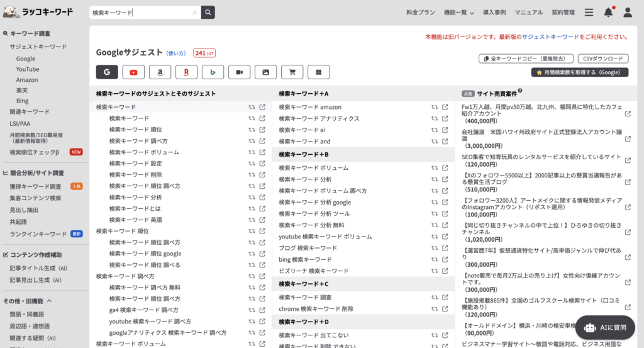644x348 pixels.
Task: Re-search suggestions for ブログ 検索キーワード
Action: [434, 248]
